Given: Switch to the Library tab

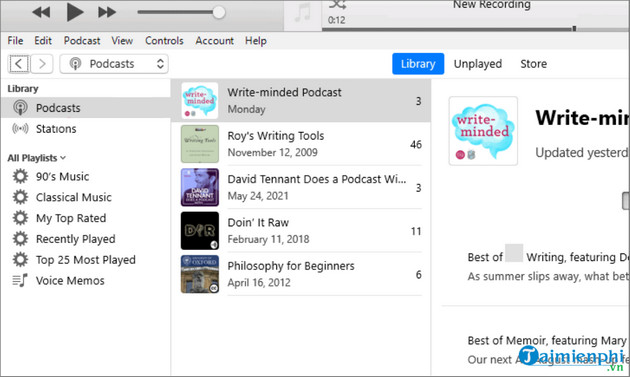Looking at the screenshot, I should coord(418,64).
